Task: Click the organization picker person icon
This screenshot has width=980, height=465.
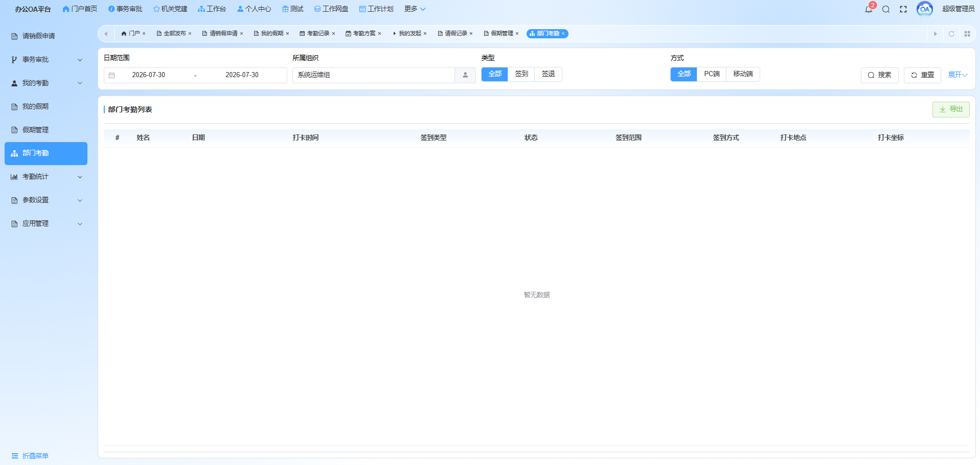Action: coord(465,75)
